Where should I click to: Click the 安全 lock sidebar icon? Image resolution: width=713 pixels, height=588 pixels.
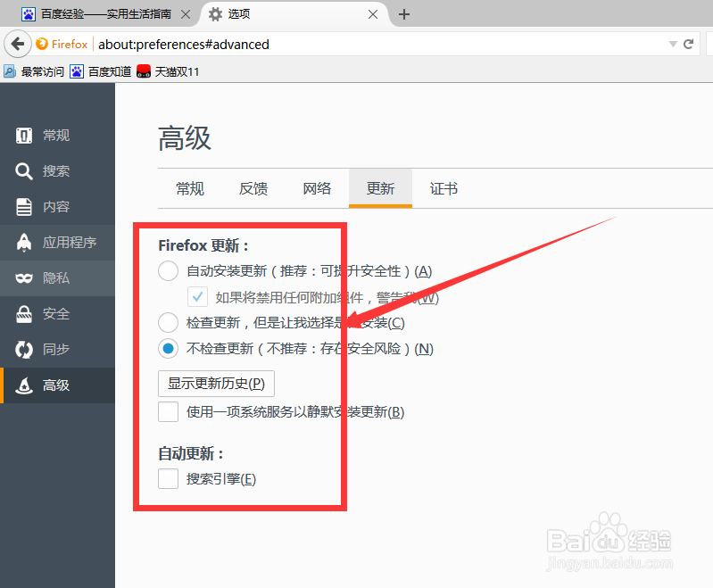pyautogui.click(x=24, y=314)
